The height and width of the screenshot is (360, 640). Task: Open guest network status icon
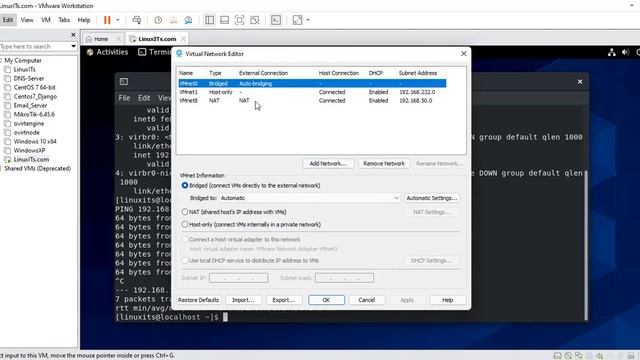point(611,52)
